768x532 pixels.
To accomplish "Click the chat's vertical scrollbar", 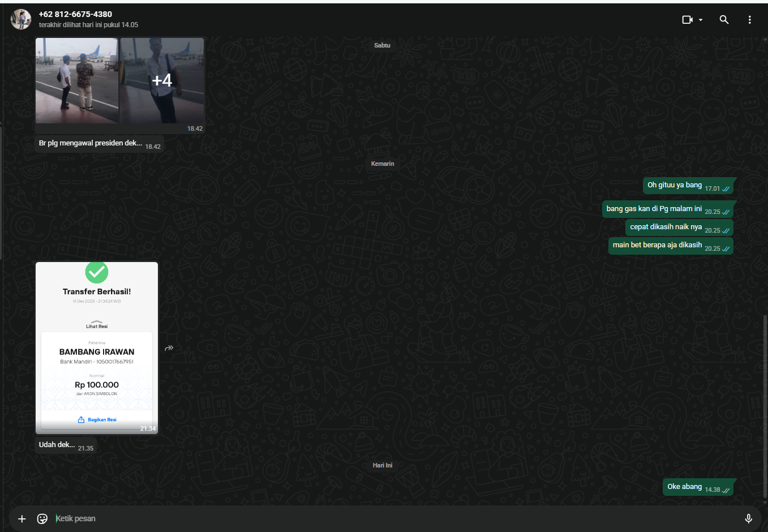I will click(765, 407).
